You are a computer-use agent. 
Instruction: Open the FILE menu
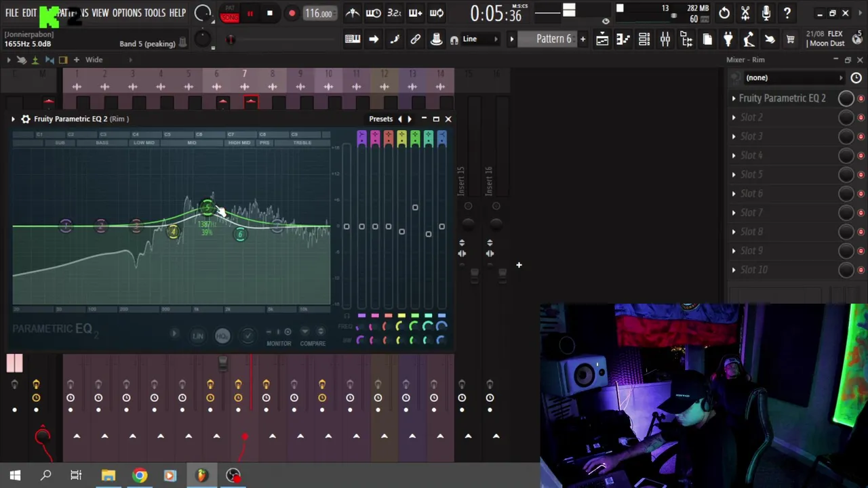12,13
